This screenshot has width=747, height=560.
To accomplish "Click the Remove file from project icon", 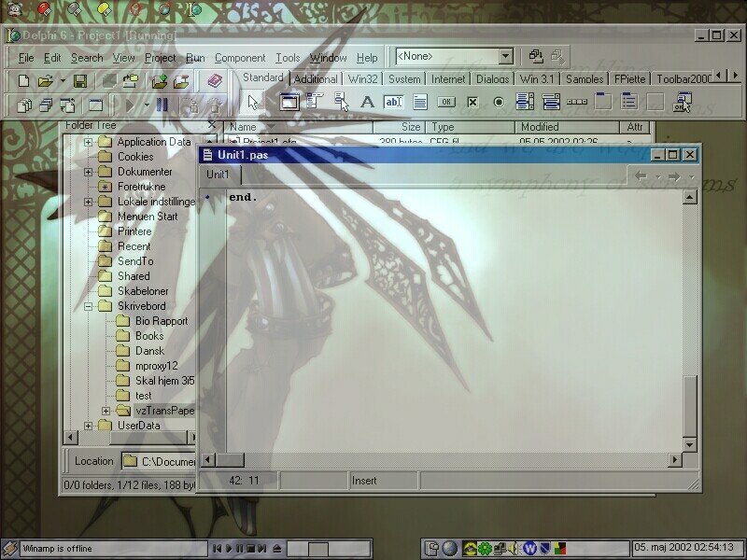I will coord(181,81).
